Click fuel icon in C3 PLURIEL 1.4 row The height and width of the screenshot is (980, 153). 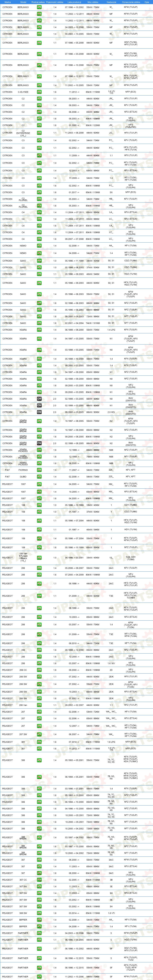coord(39,199)
